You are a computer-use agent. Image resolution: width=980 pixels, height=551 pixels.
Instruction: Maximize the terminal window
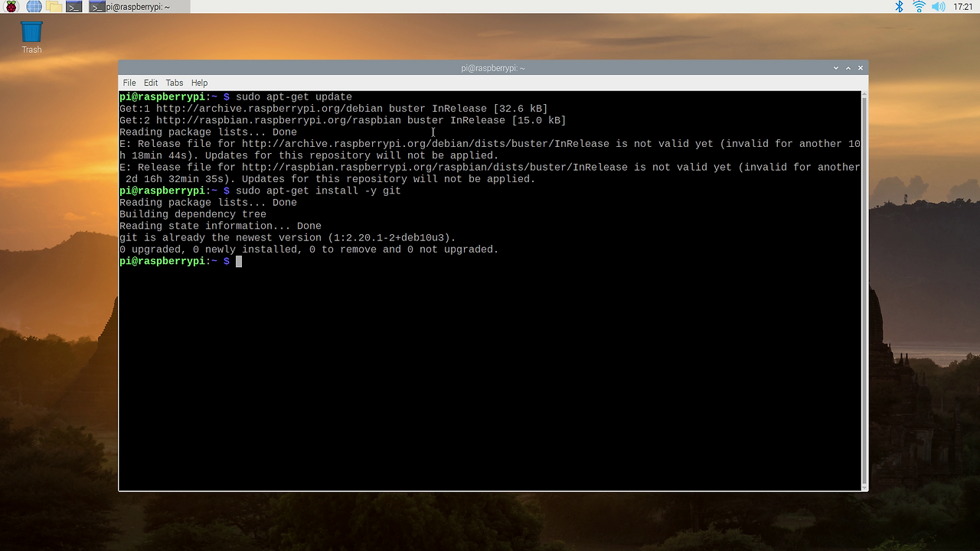coord(848,68)
